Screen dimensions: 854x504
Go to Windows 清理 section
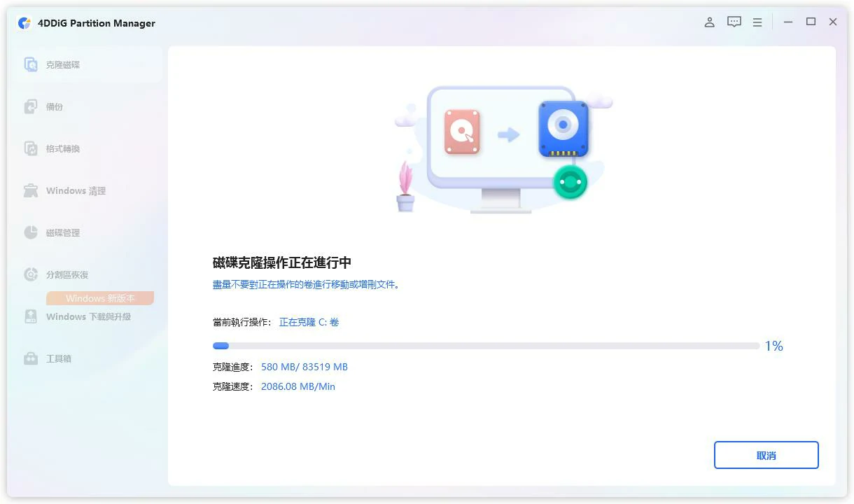pyautogui.click(x=86, y=190)
